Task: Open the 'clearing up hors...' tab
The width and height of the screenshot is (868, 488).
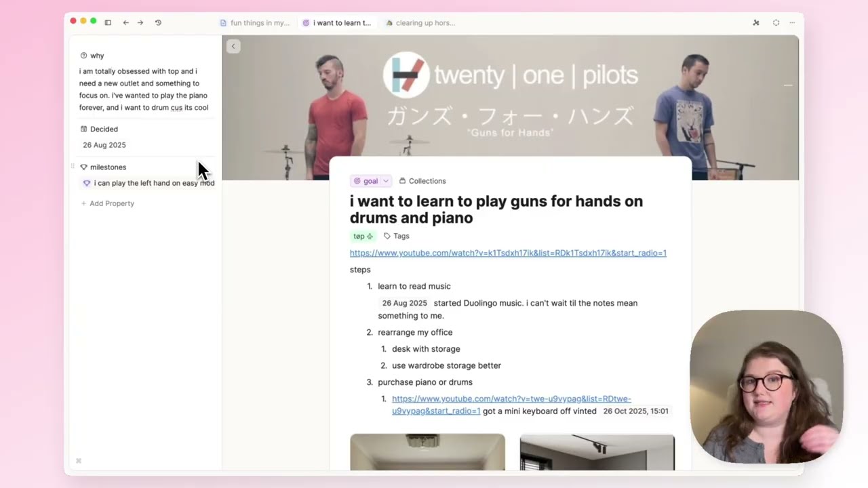Action: (420, 22)
